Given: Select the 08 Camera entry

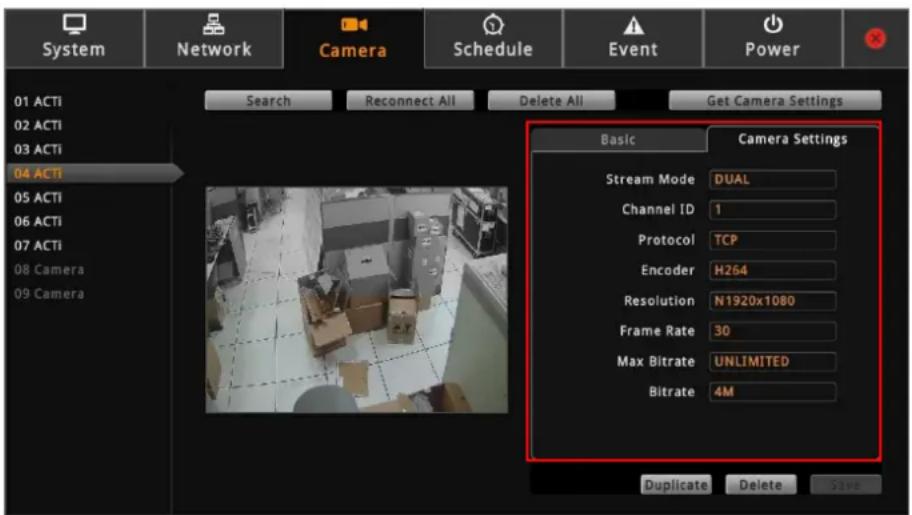Looking at the screenshot, I should (x=49, y=270).
